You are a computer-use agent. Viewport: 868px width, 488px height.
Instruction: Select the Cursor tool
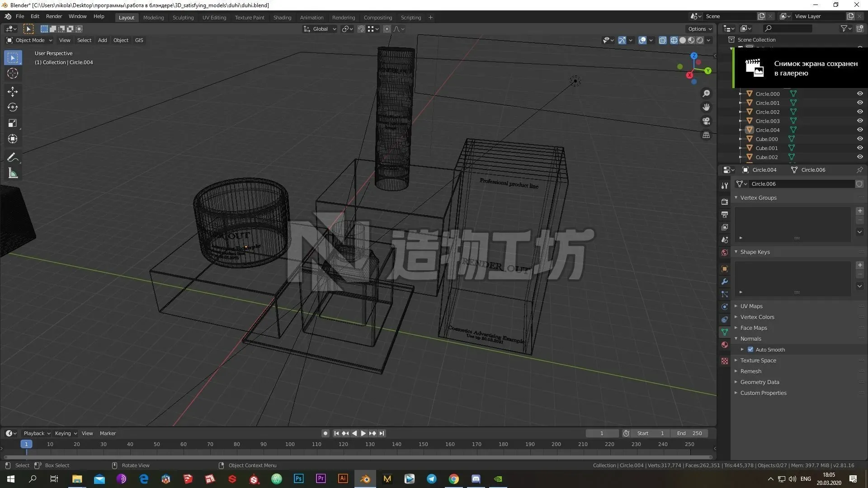(13, 74)
